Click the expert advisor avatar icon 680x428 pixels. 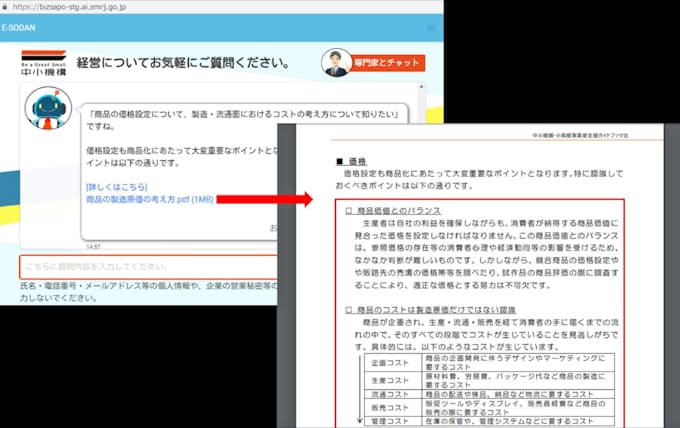click(x=336, y=63)
